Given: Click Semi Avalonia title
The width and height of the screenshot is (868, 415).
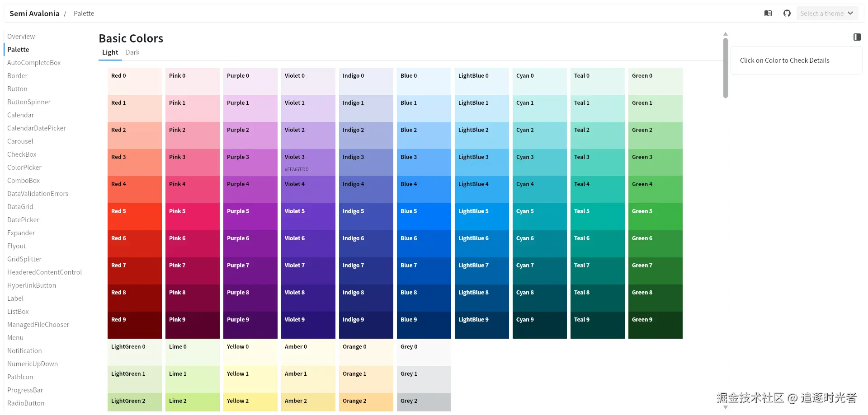Looking at the screenshot, I should tap(34, 14).
